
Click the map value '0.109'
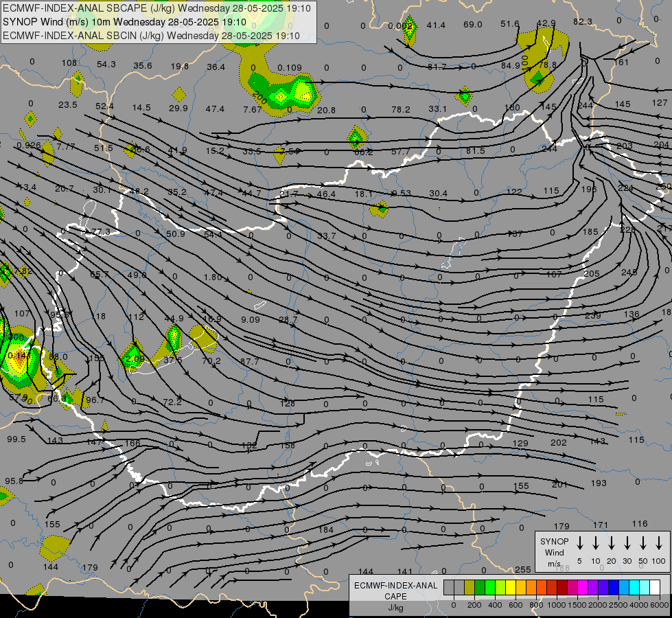tap(289, 68)
